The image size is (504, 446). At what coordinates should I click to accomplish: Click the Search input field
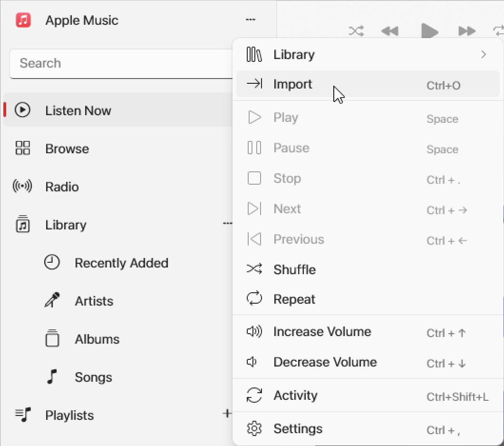click(x=121, y=63)
